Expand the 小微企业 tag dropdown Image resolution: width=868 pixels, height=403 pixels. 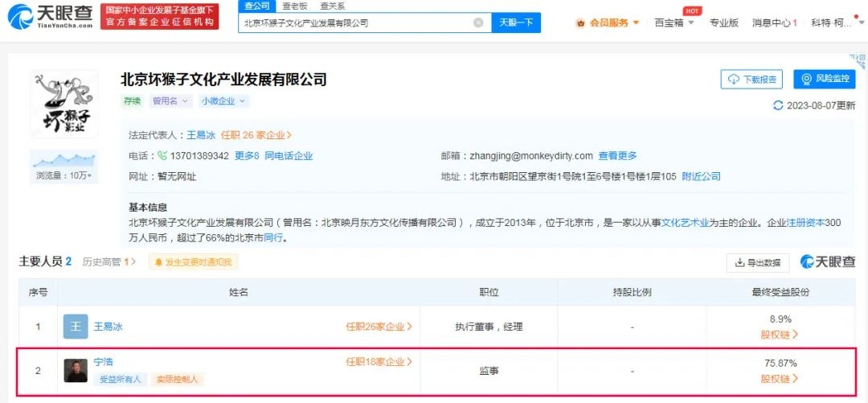223,101
